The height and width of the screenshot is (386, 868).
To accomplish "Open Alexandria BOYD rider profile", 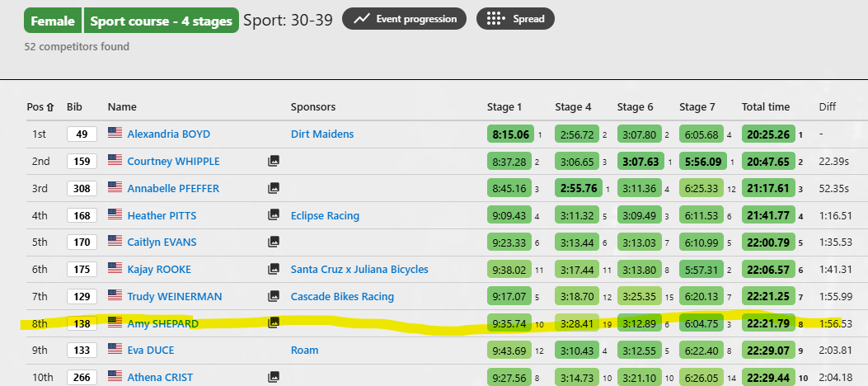I will [169, 134].
